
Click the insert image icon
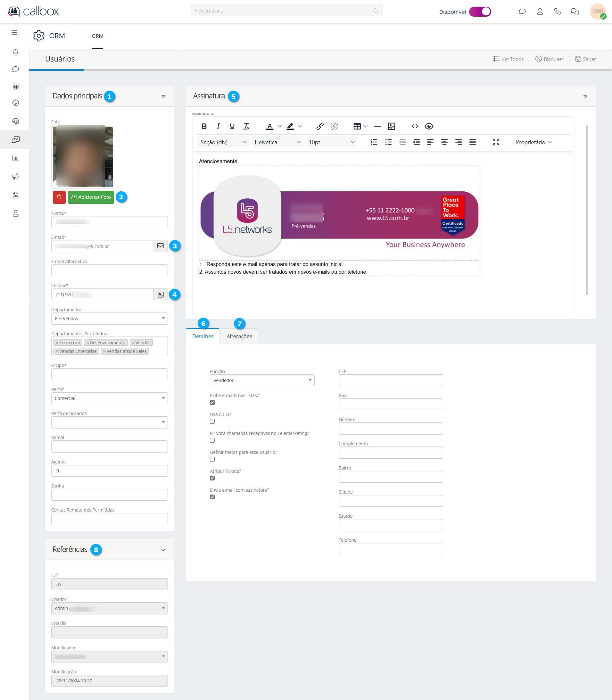[391, 126]
